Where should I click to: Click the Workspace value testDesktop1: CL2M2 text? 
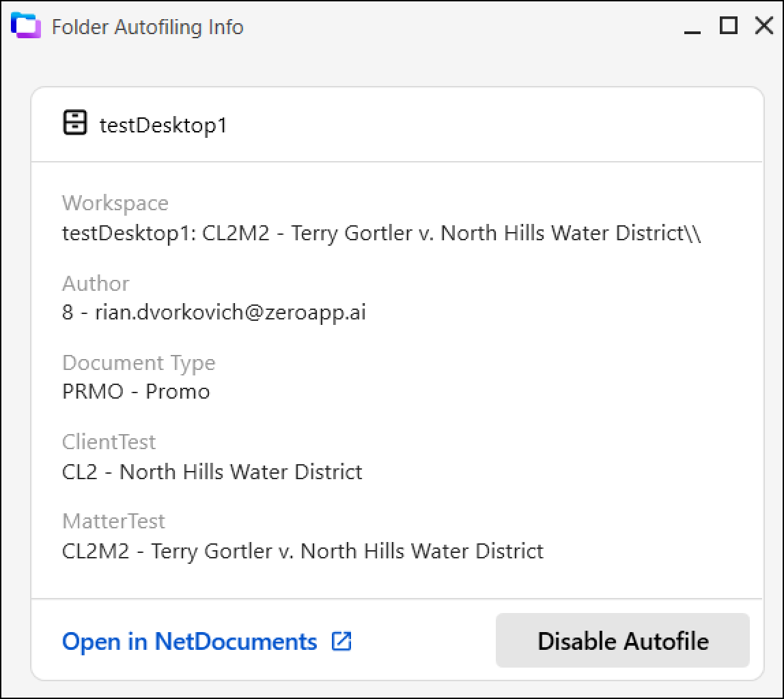click(381, 233)
